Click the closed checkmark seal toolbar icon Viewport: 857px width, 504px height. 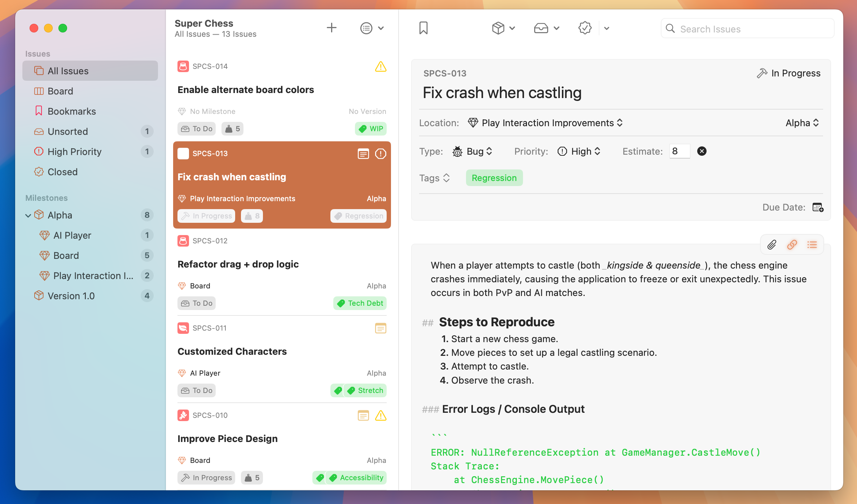[585, 28]
